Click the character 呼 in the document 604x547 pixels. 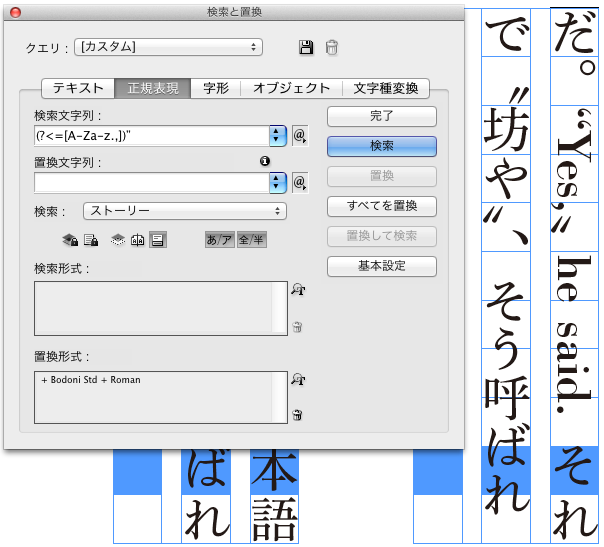[506, 396]
